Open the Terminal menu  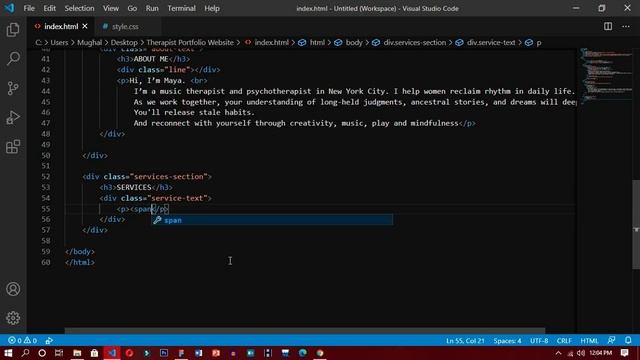pos(182,8)
